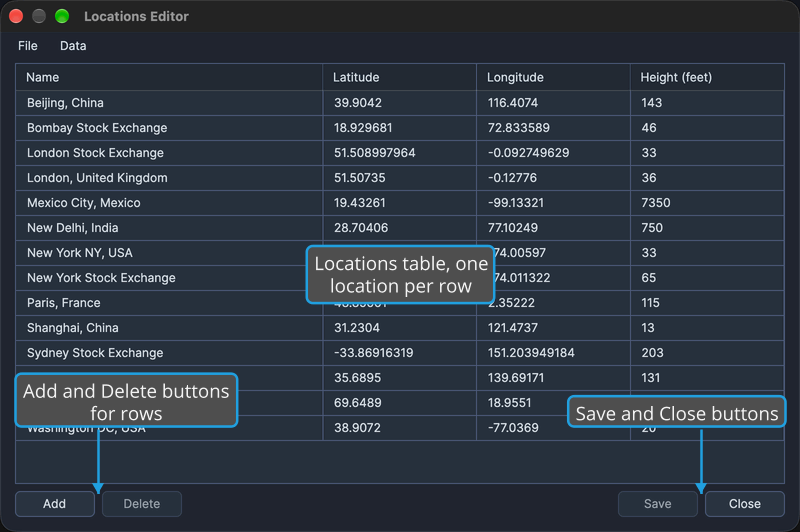Image resolution: width=800 pixels, height=532 pixels.
Task: Select the Beijing, China name cell
Action: point(169,103)
